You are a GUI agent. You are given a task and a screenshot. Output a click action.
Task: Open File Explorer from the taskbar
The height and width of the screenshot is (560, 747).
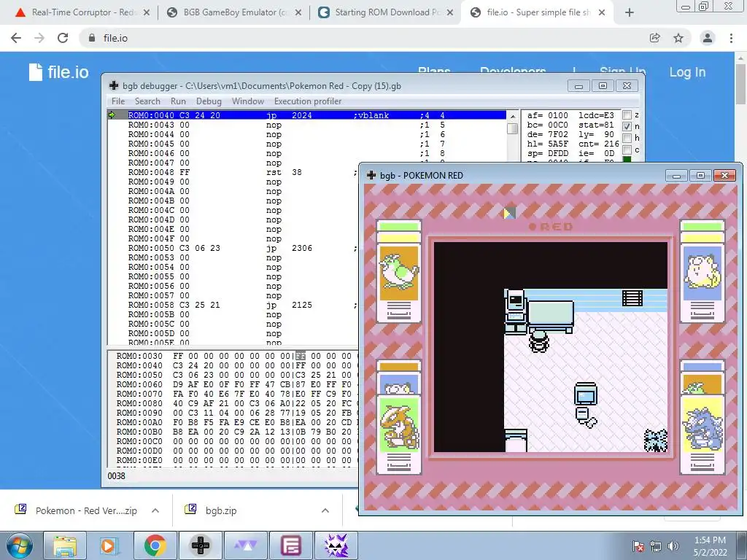[65, 545]
